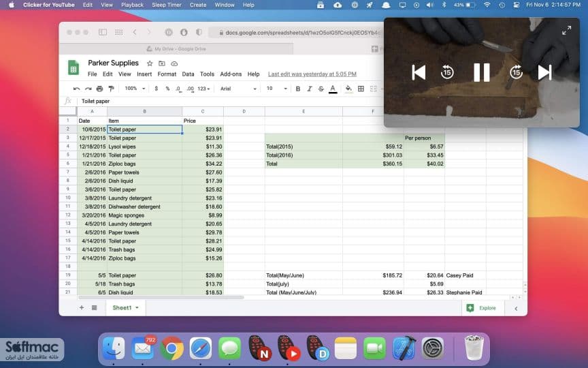Toggle bold formatting
Screen dimensions: 588x368
[x=298, y=89]
